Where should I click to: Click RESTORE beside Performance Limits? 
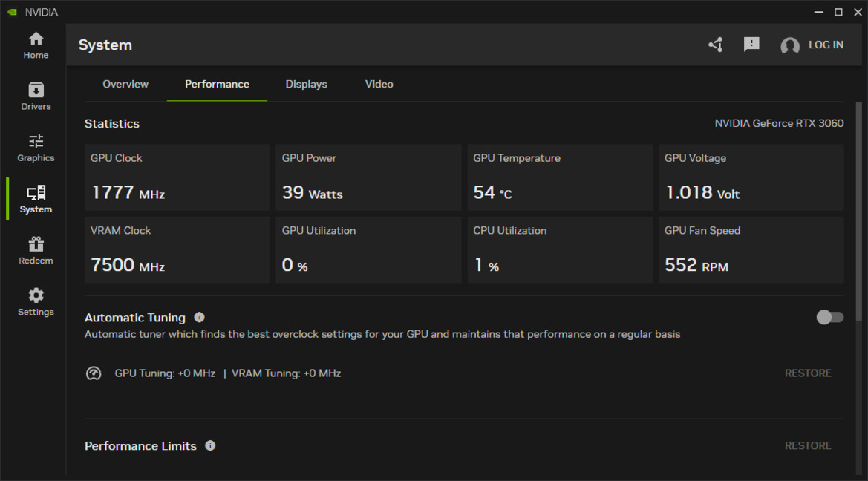808,445
